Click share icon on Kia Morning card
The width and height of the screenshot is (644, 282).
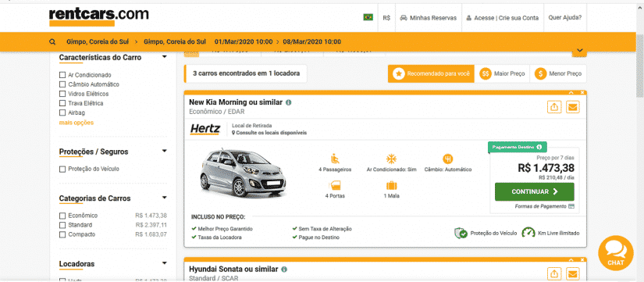tap(554, 107)
